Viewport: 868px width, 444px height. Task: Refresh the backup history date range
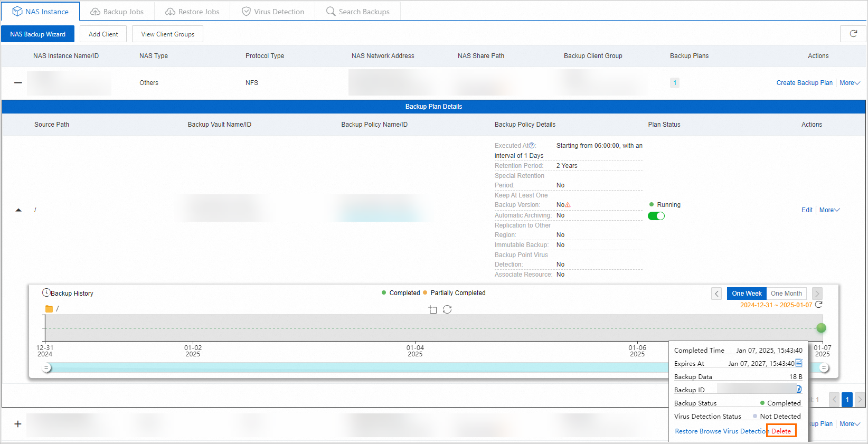point(819,305)
